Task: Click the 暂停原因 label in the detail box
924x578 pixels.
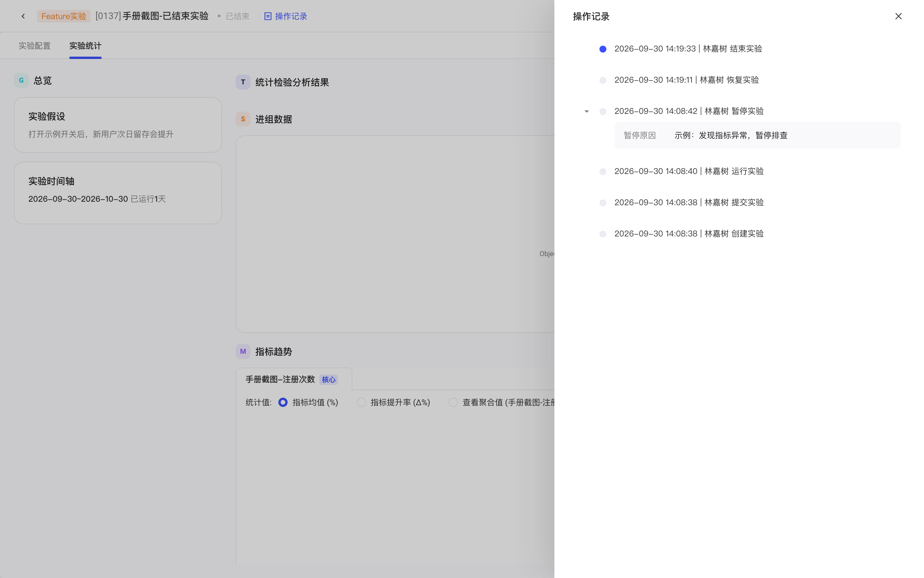Action: tap(640, 135)
